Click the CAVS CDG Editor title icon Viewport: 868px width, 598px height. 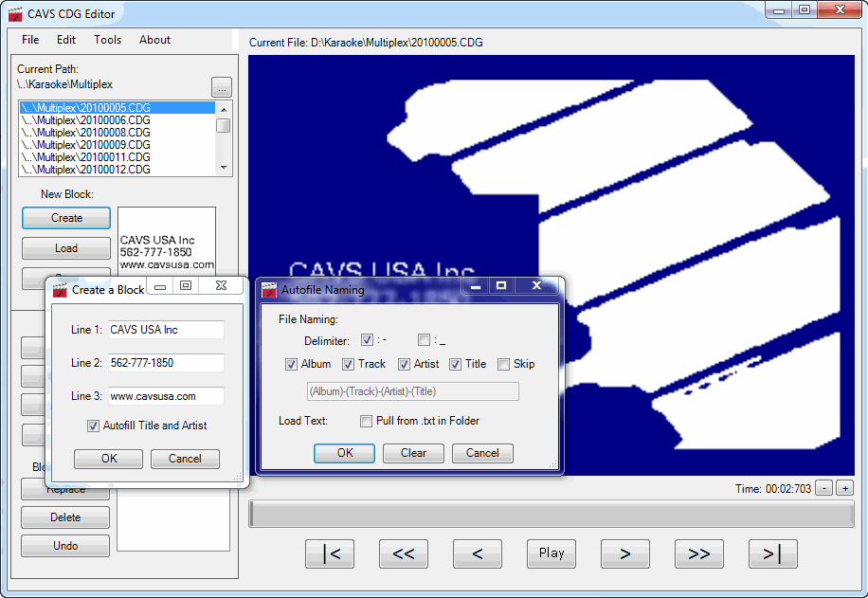(x=15, y=14)
